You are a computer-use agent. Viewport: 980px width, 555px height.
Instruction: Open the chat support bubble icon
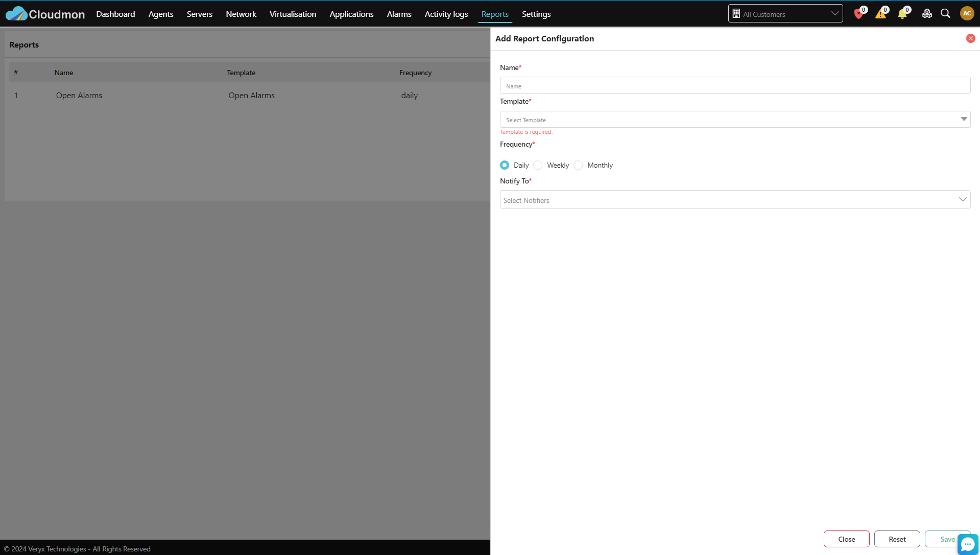coord(968,544)
